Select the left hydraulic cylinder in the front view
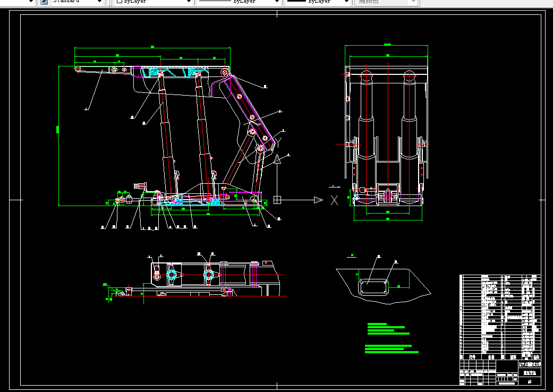553x392 pixels. pyautogui.click(x=366, y=138)
